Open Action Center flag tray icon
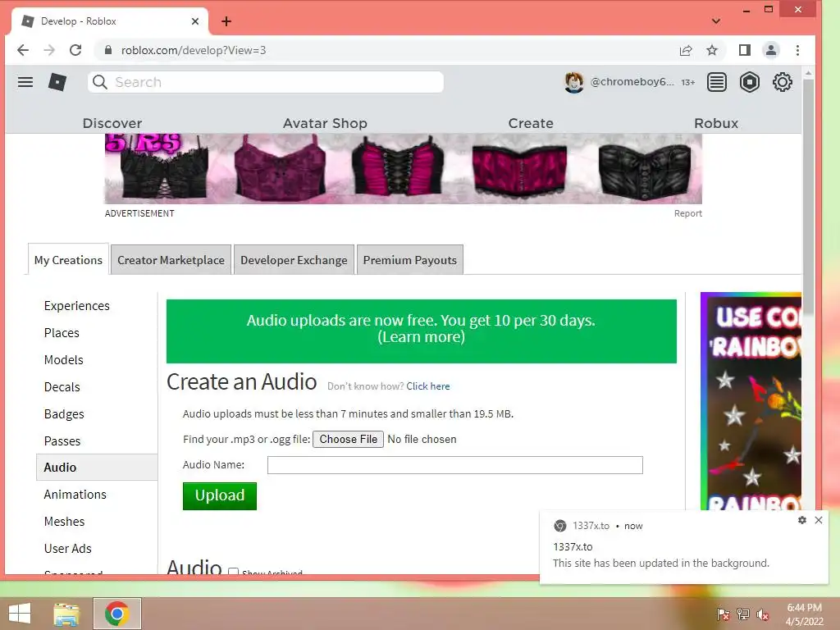The width and height of the screenshot is (840, 630). click(x=723, y=614)
